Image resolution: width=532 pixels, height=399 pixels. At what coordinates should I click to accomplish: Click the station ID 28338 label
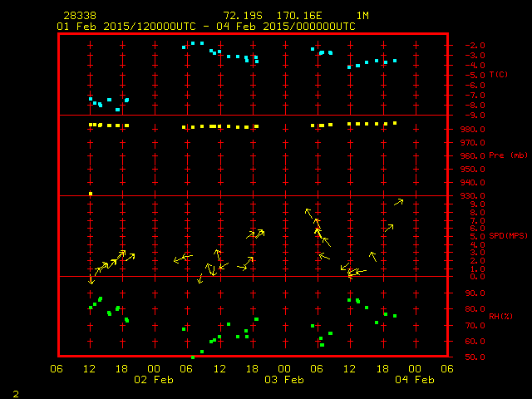tap(79, 16)
